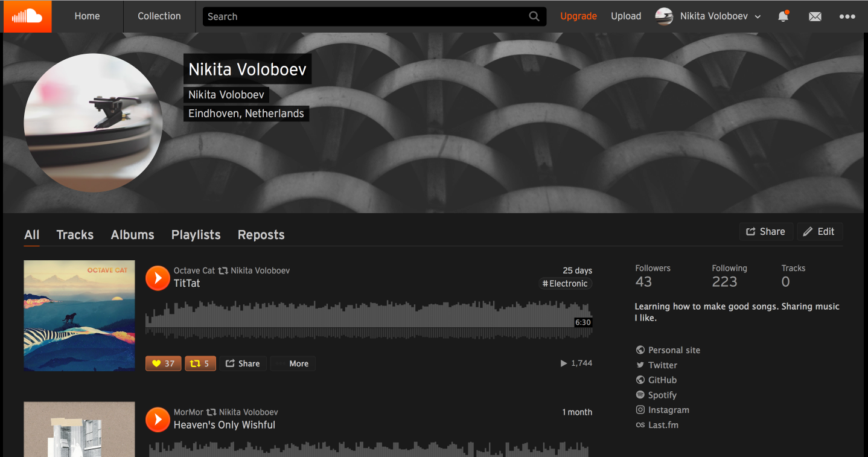This screenshot has width=868, height=457.
Task: Open Heaven's Only Wishful track title
Action: 225,425
